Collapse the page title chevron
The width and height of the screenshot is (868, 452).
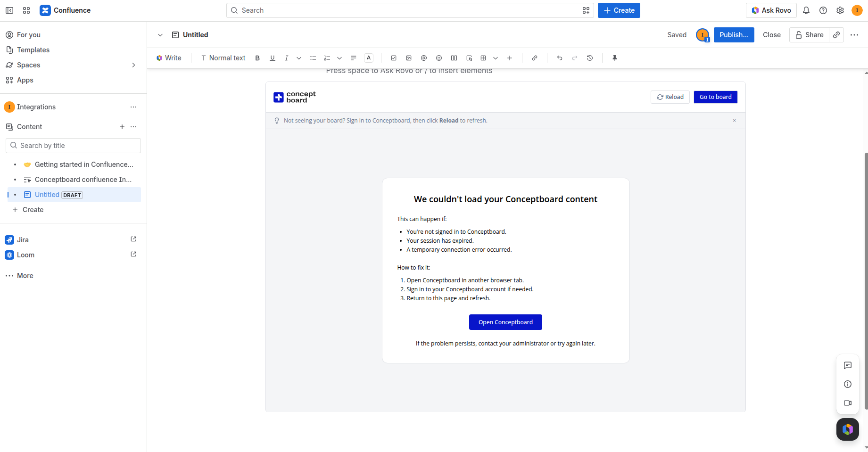(160, 35)
